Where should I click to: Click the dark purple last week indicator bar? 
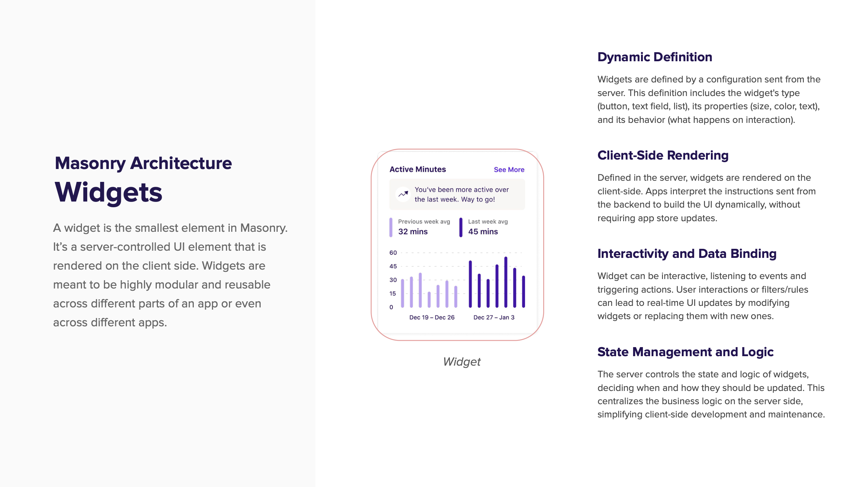tap(461, 227)
